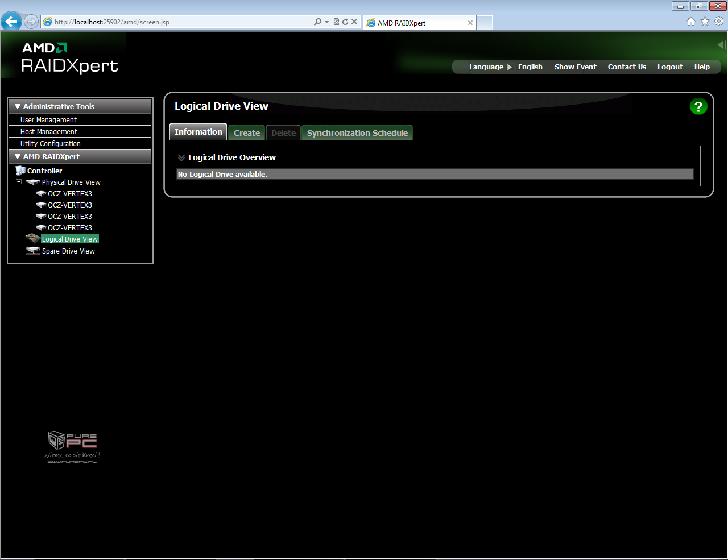Click the search magnifier in address bar
This screenshot has width=728, height=560.
[317, 22]
